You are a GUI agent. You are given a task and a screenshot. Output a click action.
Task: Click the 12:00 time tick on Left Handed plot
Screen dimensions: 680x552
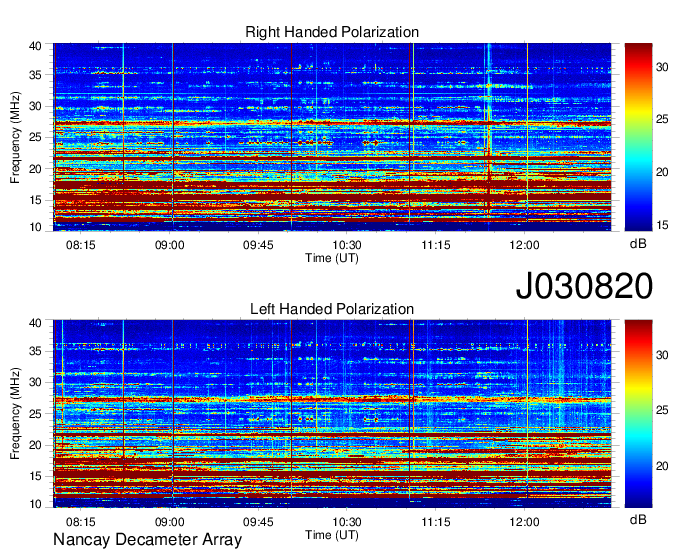pos(524,521)
